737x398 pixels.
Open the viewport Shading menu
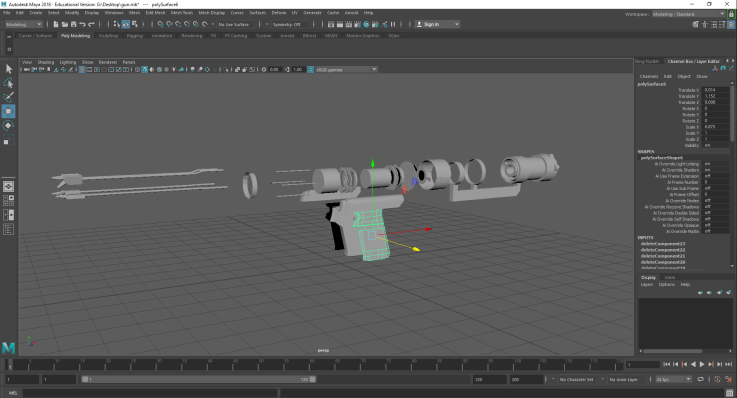click(x=46, y=62)
